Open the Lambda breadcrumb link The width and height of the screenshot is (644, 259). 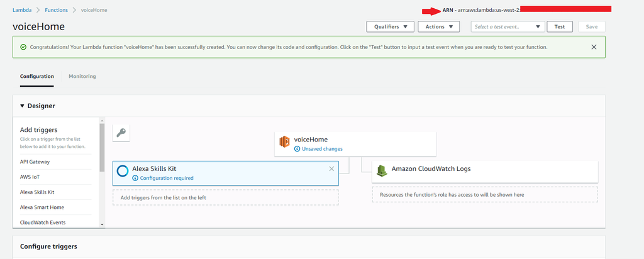click(x=23, y=11)
